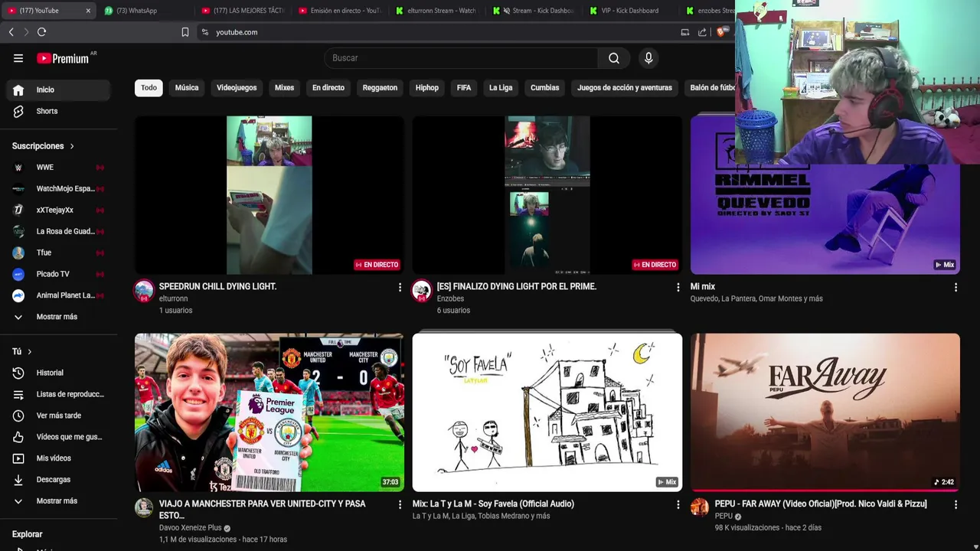Select the Mixes filter chip

tap(284, 87)
